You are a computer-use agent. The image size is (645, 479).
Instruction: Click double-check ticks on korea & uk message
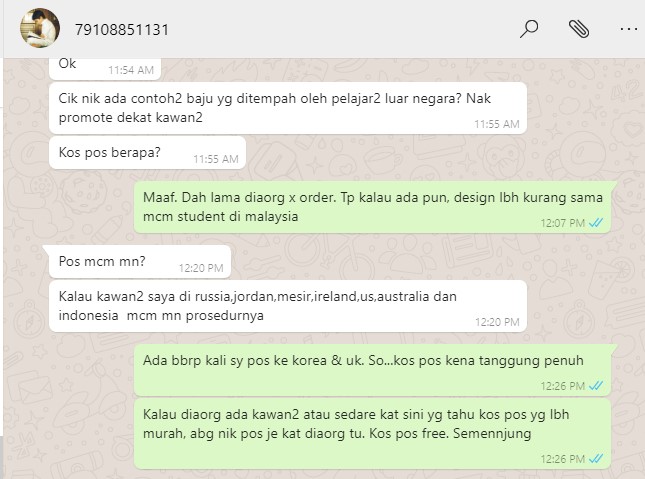click(x=596, y=386)
